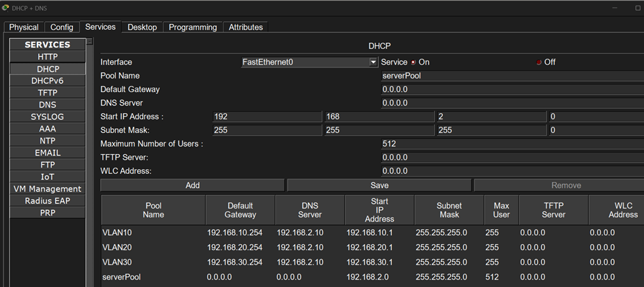Image resolution: width=644 pixels, height=287 pixels.
Task: Select the serverPool row in table
Action: click(x=373, y=277)
